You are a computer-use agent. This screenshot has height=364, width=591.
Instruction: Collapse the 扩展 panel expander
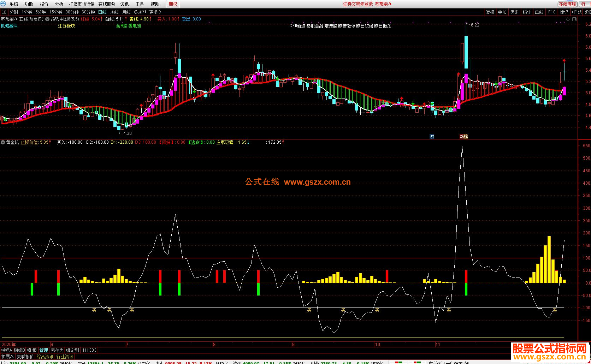tap(7, 357)
